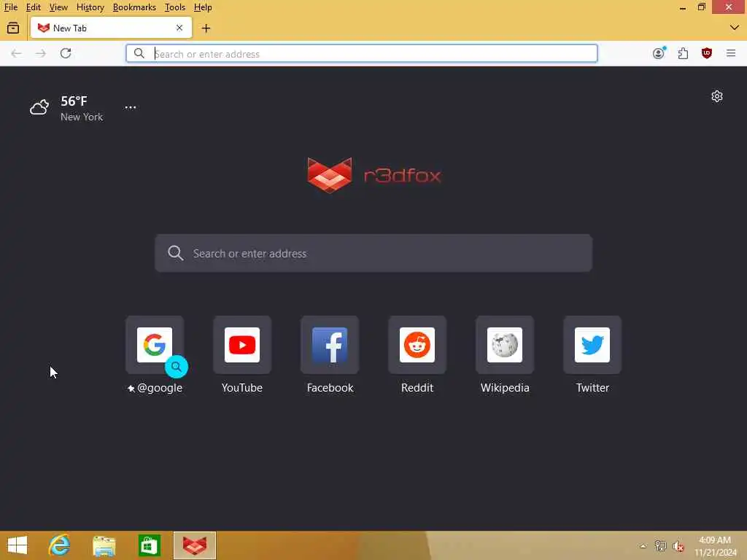Open the Edit menu
This screenshot has width=747, height=560.
34,7
